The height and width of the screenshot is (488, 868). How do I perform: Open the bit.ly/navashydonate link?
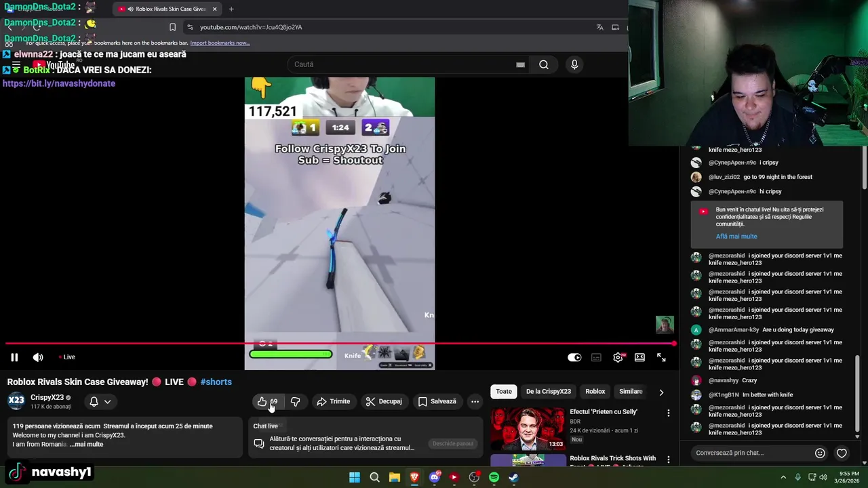59,83
